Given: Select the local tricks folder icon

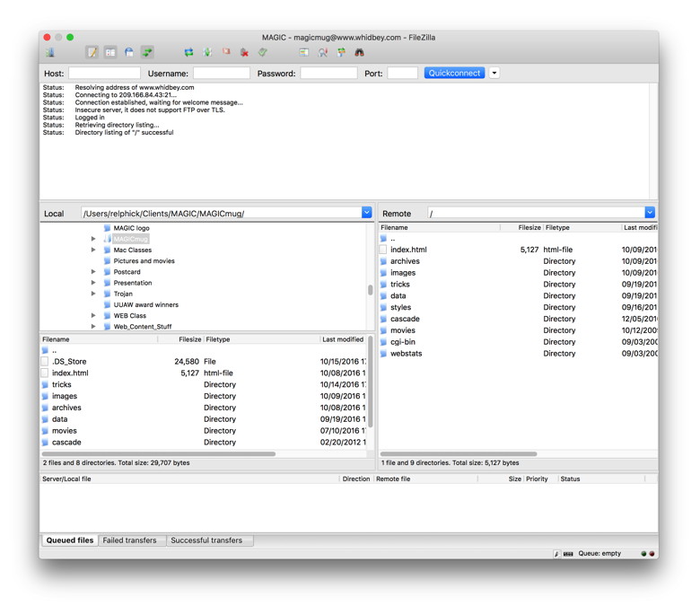Looking at the screenshot, I should pyautogui.click(x=45, y=384).
